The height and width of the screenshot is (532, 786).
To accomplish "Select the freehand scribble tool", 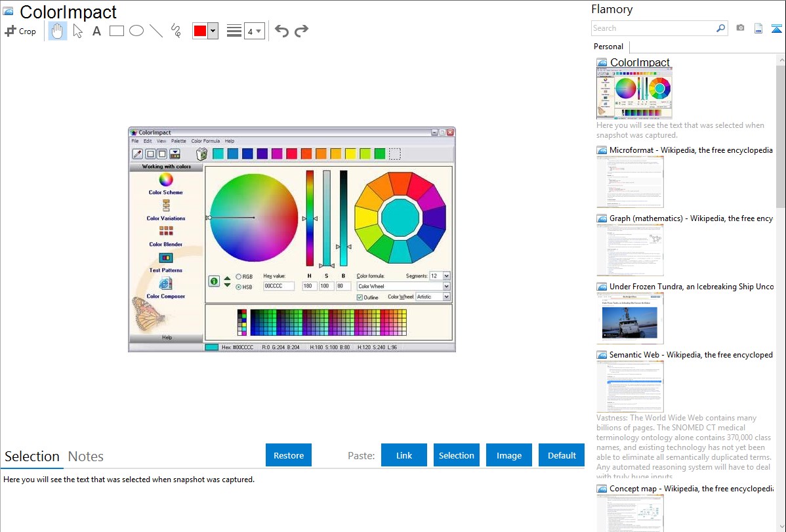I will point(176,31).
